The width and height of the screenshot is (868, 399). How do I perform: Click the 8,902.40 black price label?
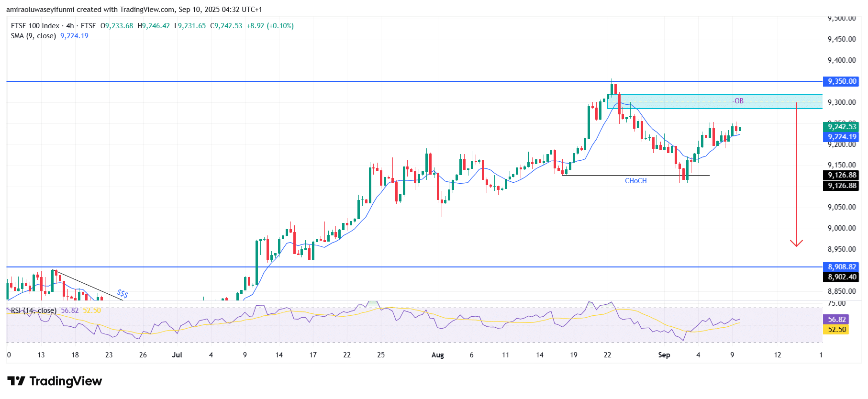pos(841,277)
